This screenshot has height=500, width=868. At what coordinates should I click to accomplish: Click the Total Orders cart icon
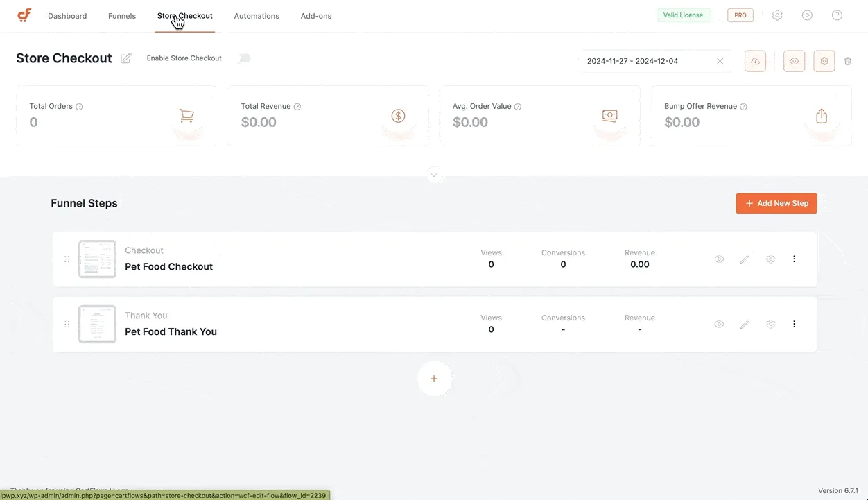tap(186, 116)
